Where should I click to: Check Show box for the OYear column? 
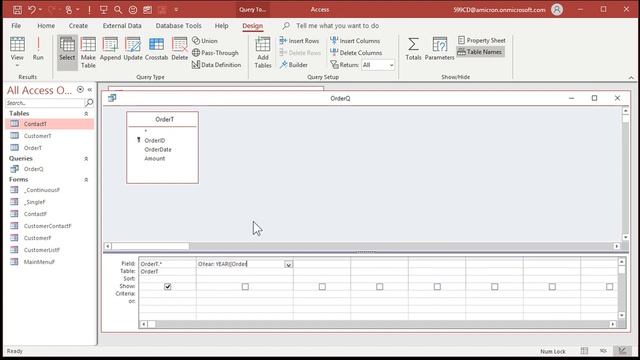click(245, 287)
